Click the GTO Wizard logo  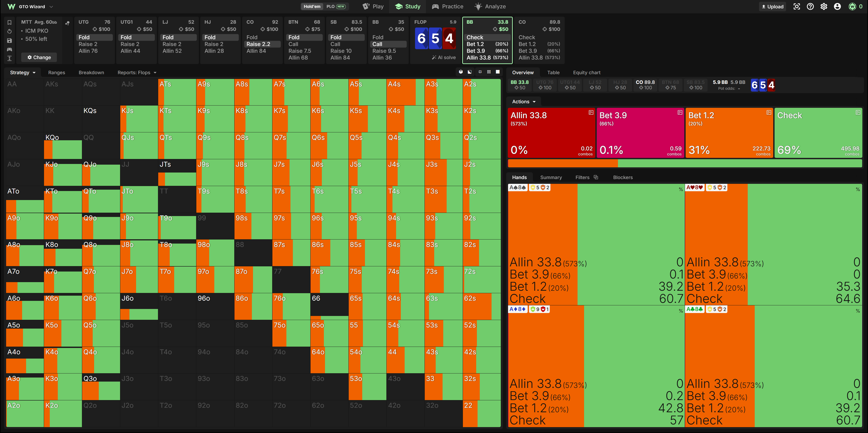coord(12,6)
